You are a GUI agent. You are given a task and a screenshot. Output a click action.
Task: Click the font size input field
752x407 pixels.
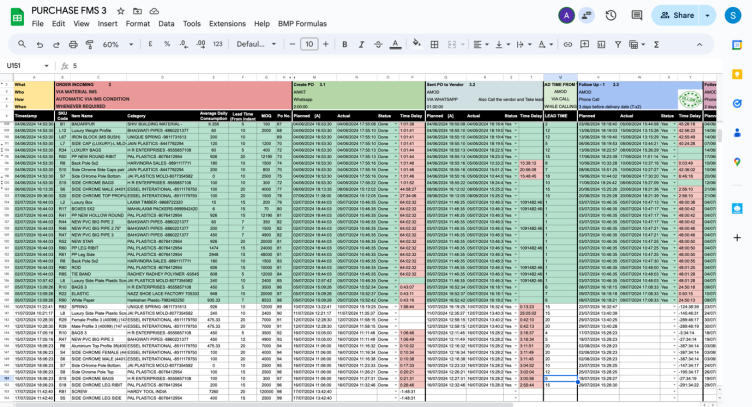309,44
